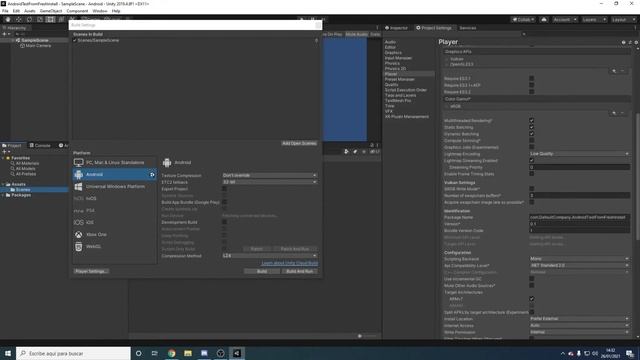Click the cloud services toolbar icon

click(x=544, y=20)
